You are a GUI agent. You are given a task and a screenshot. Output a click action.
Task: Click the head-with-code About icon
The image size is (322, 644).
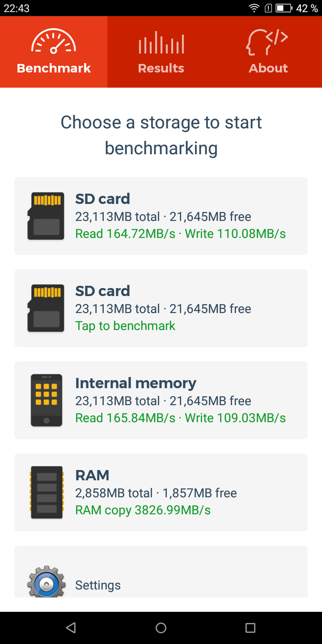coord(267,42)
